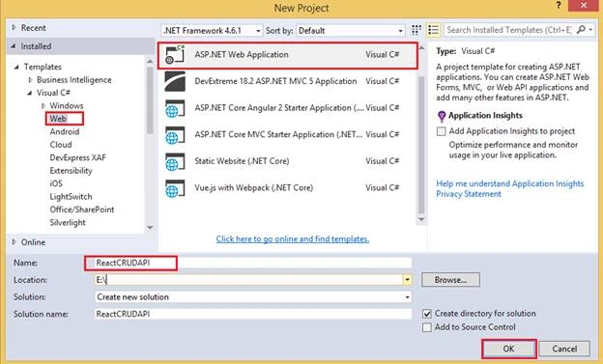The height and width of the screenshot is (364, 603).
Task: Click the ASP.NET Core Angular 2 Starter icon
Action: coord(175,108)
